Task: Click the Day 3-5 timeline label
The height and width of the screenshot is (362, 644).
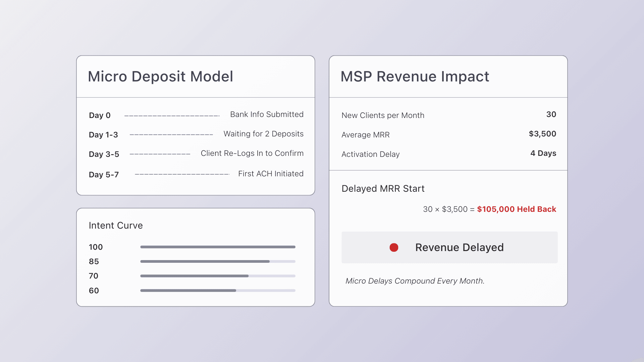Action: coord(104,154)
